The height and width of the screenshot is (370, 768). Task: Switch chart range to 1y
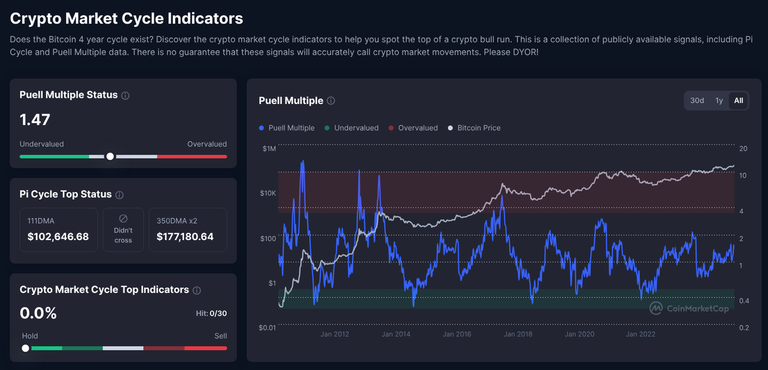pos(719,101)
